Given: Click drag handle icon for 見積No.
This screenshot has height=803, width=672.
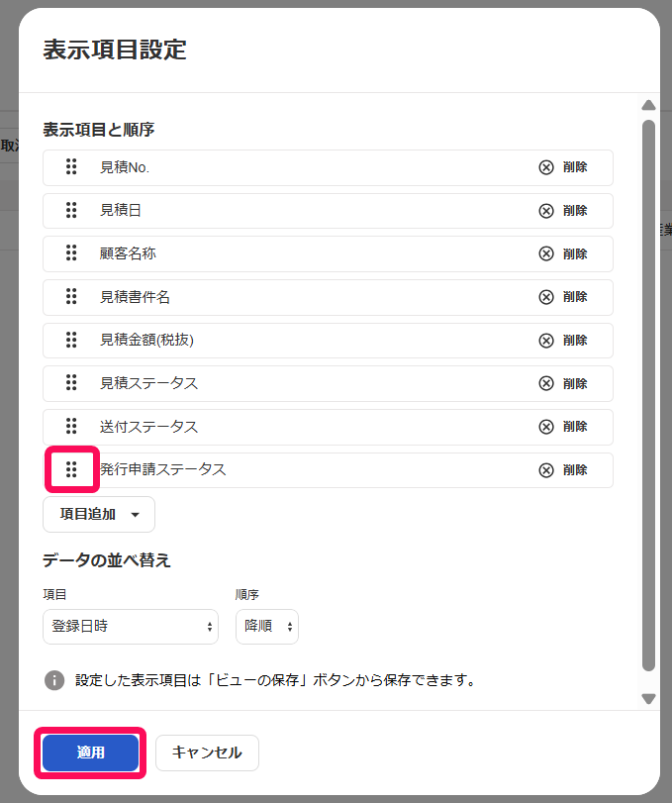Looking at the screenshot, I should tap(71, 167).
